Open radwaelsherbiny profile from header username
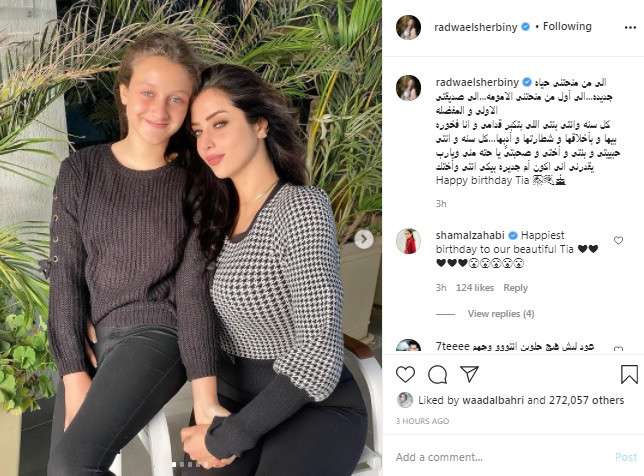The image size is (644, 476). (x=476, y=27)
